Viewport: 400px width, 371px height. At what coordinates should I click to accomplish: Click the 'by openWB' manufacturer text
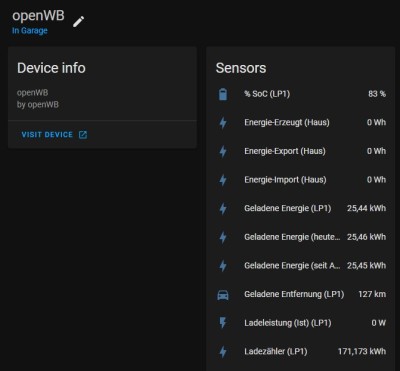coord(38,105)
